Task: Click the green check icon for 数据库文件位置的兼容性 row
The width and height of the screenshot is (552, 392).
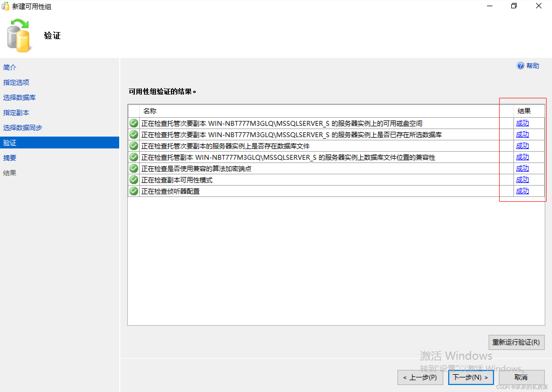Action: click(x=134, y=157)
